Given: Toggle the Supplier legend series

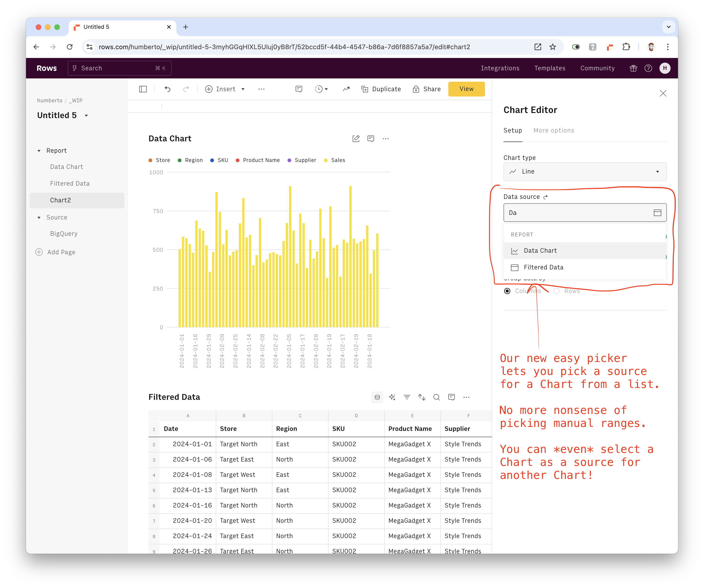Looking at the screenshot, I should point(302,160).
